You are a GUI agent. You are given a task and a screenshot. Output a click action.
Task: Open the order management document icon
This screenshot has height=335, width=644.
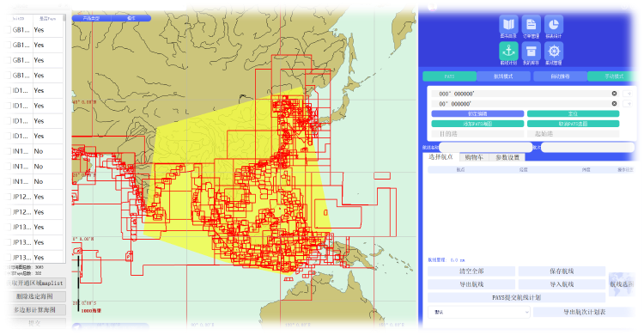531,25
